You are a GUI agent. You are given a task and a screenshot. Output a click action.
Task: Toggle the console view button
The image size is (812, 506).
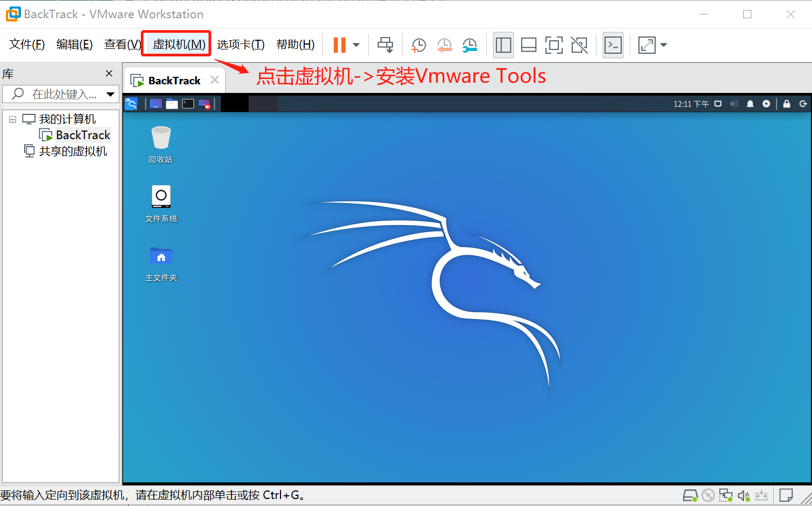click(x=613, y=45)
